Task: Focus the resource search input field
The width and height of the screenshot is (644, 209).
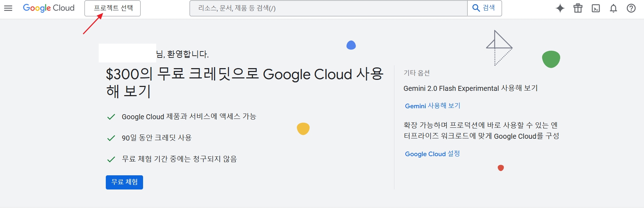Action: (x=328, y=8)
